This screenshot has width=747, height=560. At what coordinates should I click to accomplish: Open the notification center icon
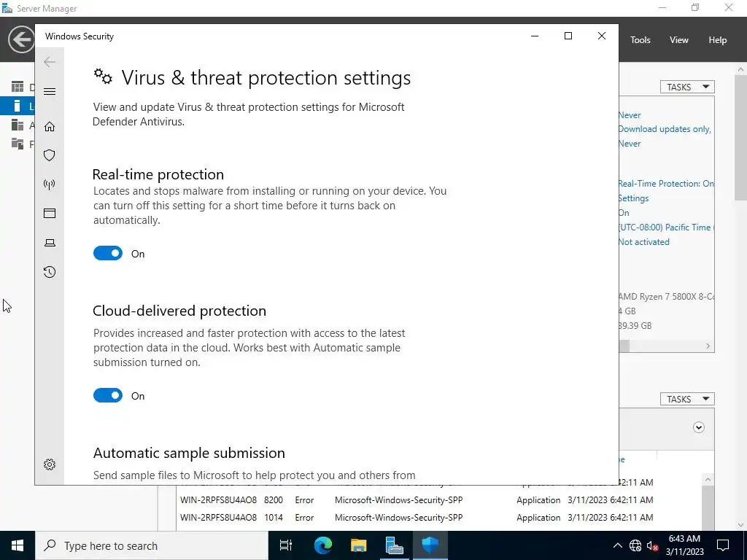pos(723,545)
